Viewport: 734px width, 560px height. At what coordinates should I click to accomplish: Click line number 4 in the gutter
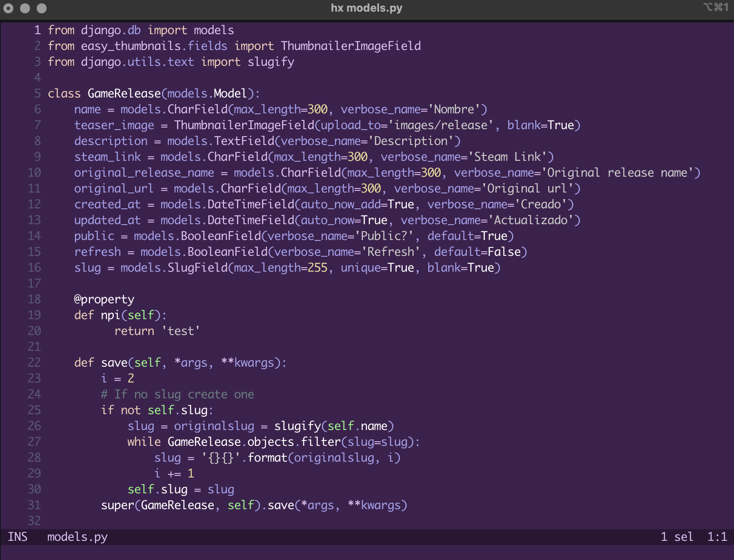point(37,77)
